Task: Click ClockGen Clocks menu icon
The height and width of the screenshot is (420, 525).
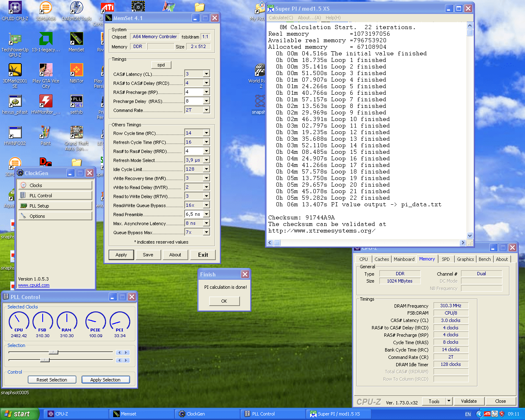Action: pyautogui.click(x=23, y=185)
